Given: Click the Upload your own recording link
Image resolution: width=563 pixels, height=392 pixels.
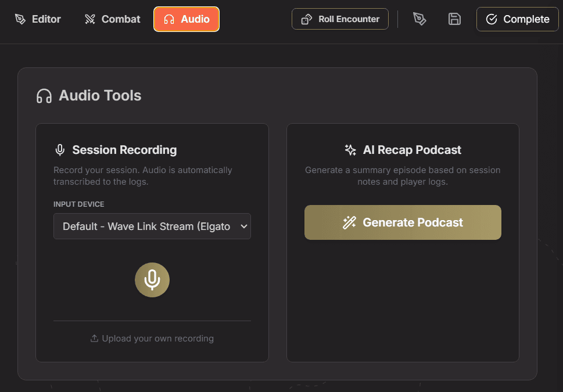Looking at the screenshot, I should 157,339.
